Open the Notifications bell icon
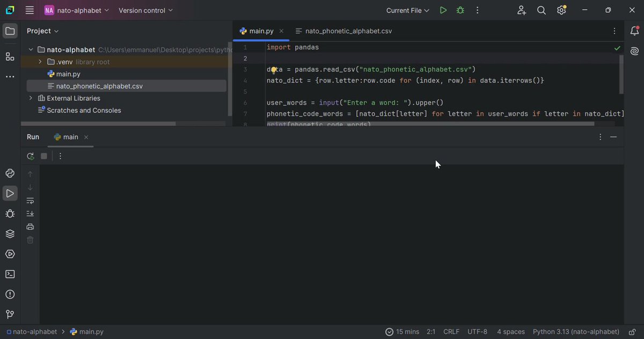 click(634, 31)
